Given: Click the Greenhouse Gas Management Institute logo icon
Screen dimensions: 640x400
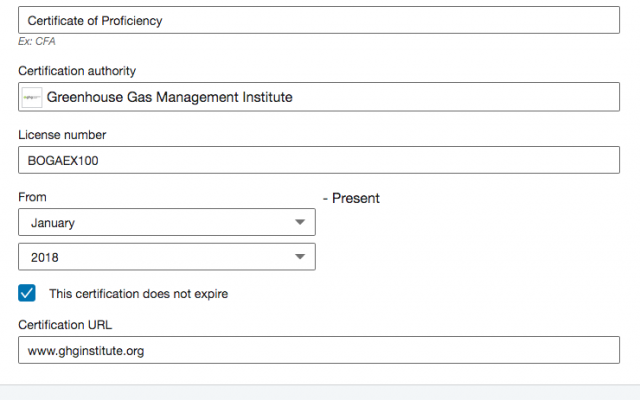Looking at the screenshot, I should click(x=32, y=97).
